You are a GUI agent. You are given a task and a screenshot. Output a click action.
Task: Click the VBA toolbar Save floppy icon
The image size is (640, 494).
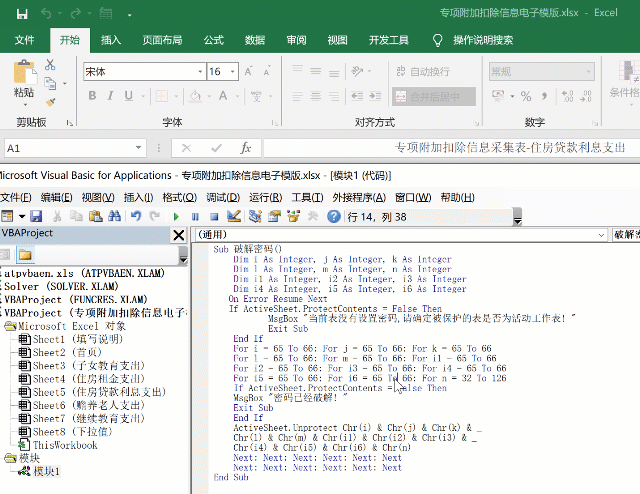pyautogui.click(x=36, y=216)
